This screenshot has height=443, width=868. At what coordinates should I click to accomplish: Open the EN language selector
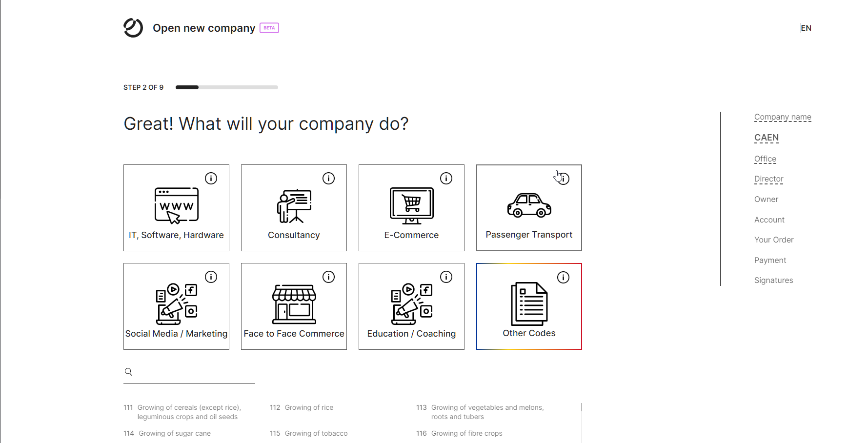[806, 28]
